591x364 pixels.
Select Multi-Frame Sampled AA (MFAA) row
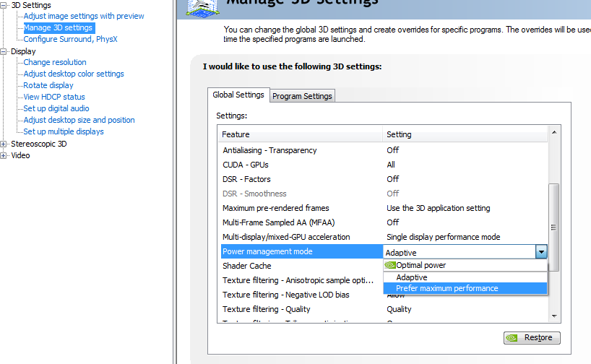point(384,222)
